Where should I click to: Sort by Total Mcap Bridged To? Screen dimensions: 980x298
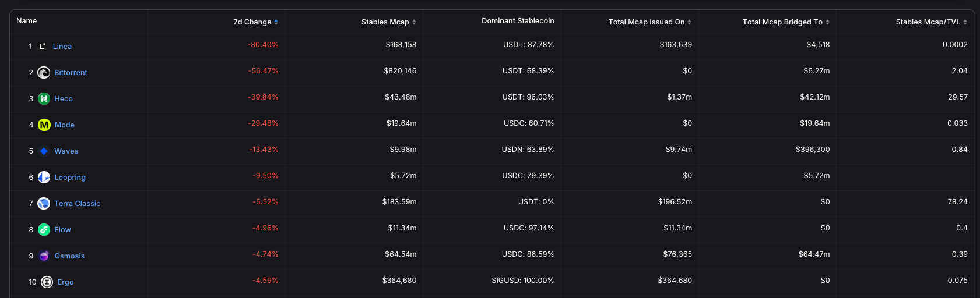point(785,22)
